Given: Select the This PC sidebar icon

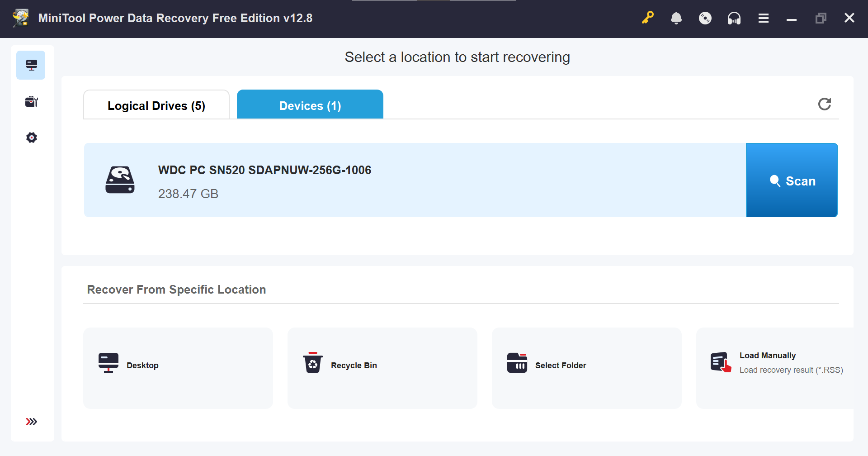Looking at the screenshot, I should click(x=31, y=65).
